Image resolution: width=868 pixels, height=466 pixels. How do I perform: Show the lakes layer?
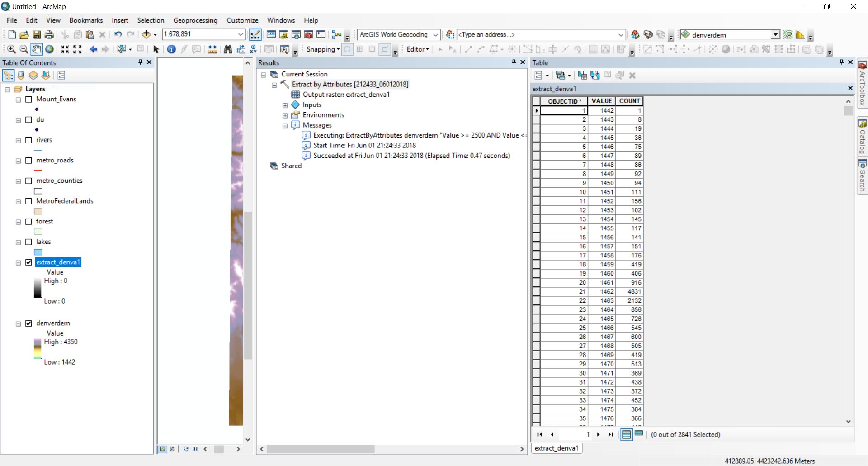point(28,242)
